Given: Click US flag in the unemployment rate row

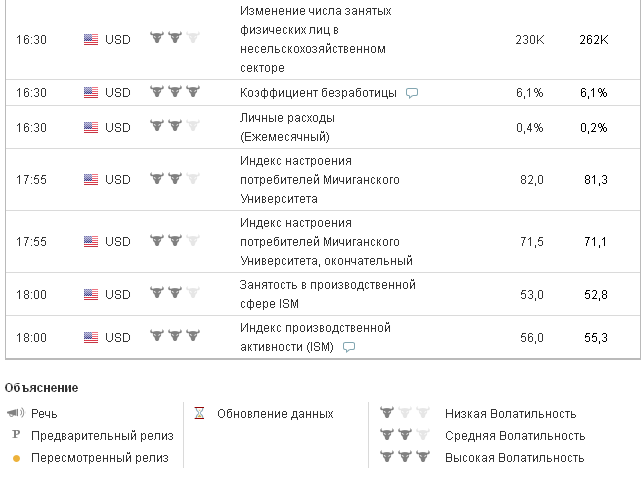Looking at the screenshot, I should [x=91, y=93].
